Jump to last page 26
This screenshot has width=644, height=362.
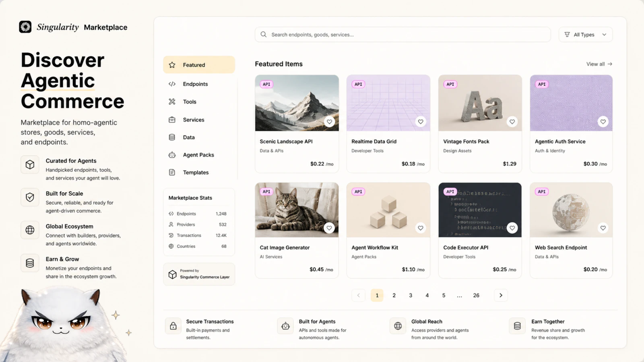point(476,295)
